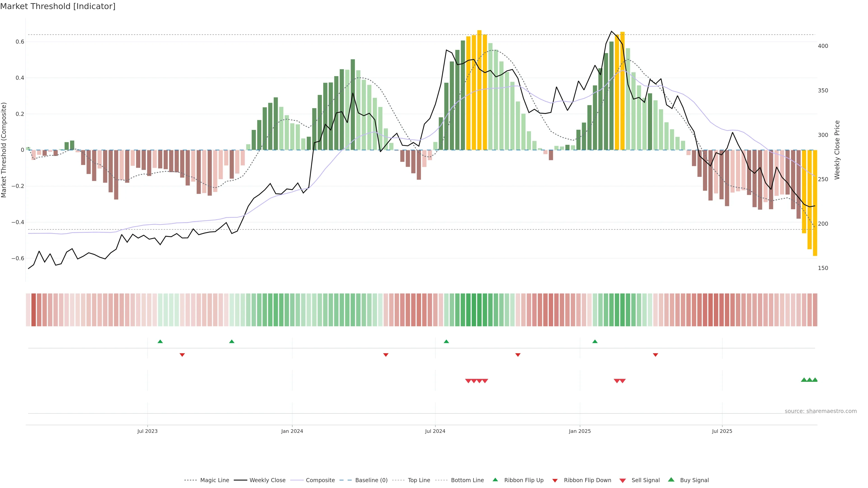
Task: Click the Ribbon Flip Down legend triangle icon
Action: 555,480
